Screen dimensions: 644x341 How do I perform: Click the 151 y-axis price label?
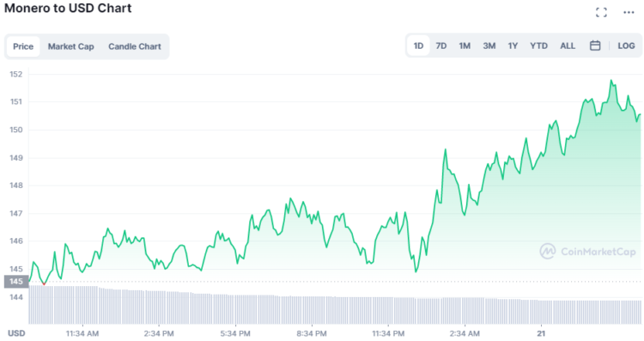[16, 101]
